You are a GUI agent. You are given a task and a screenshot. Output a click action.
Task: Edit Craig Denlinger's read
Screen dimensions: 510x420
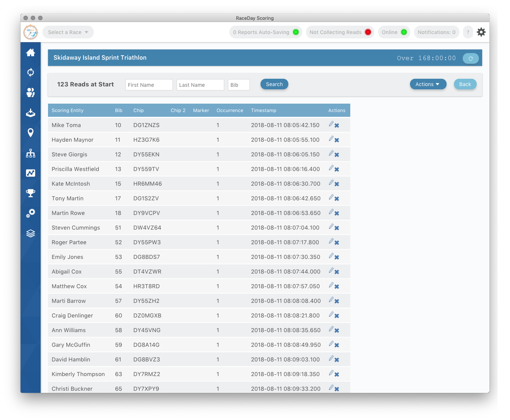[331, 314]
